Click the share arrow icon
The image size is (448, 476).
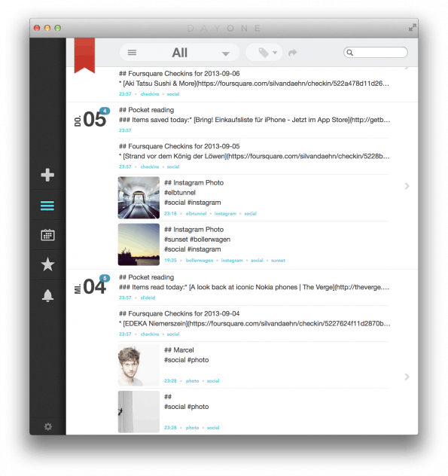(293, 53)
